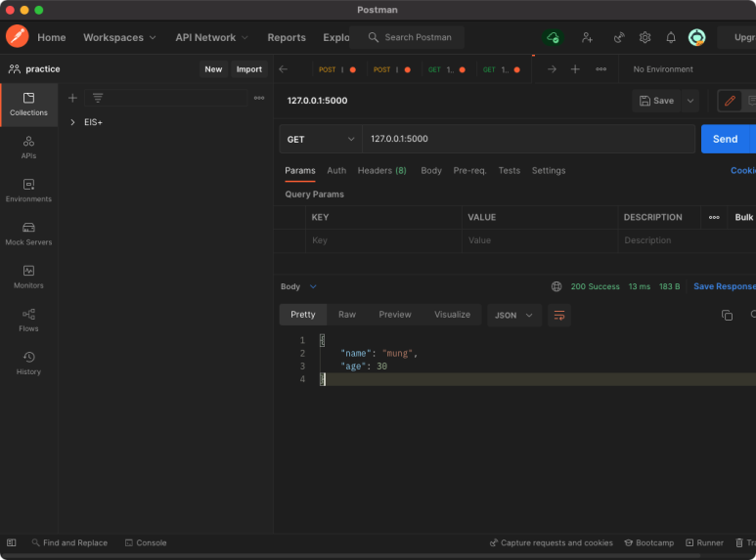Switch to the request Body tab
The image size is (756, 560).
coord(431,171)
